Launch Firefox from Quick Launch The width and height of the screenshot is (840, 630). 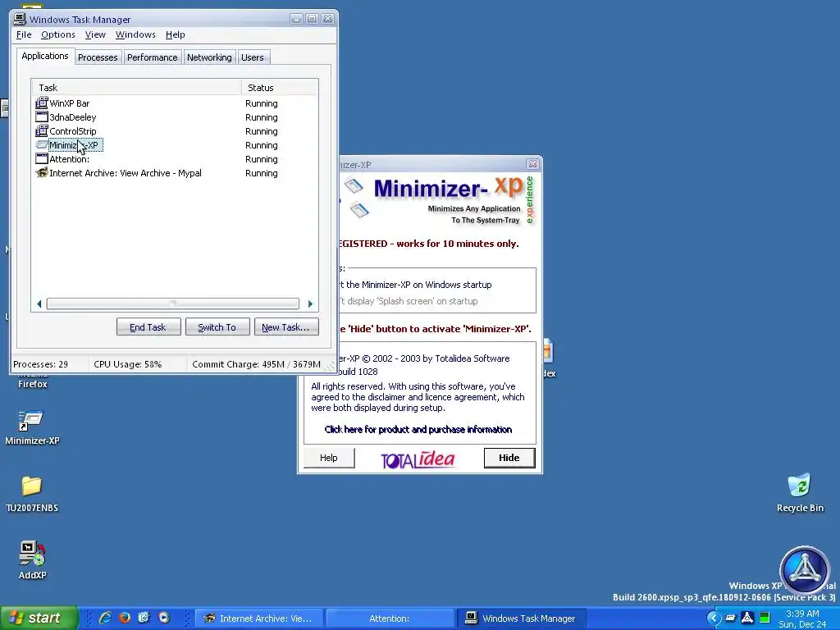(125, 618)
